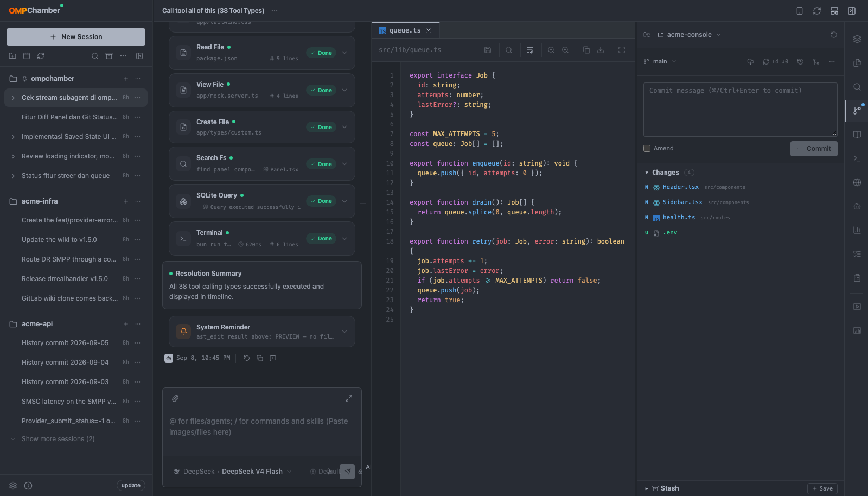Open the acme-console repository dropdown
This screenshot has height=496, width=868.
[689, 35]
